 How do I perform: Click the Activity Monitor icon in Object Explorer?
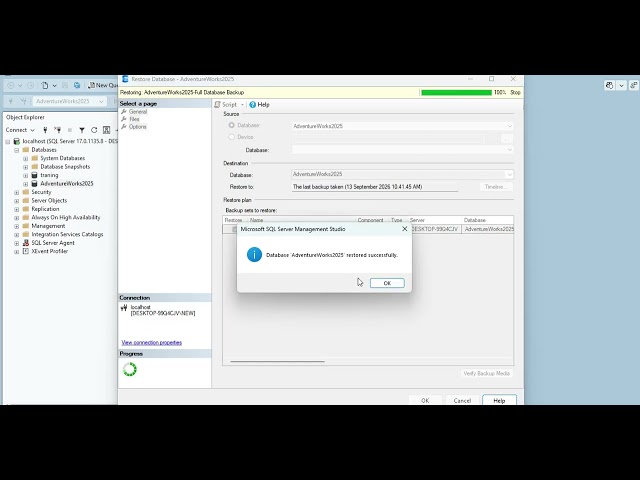(x=107, y=130)
